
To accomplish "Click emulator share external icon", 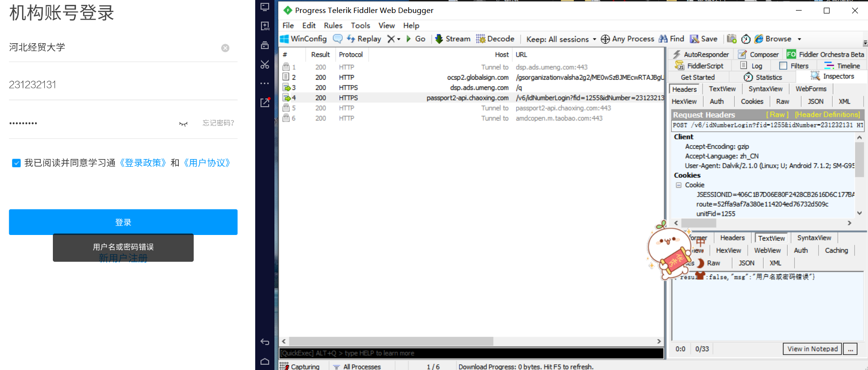I will point(265,102).
